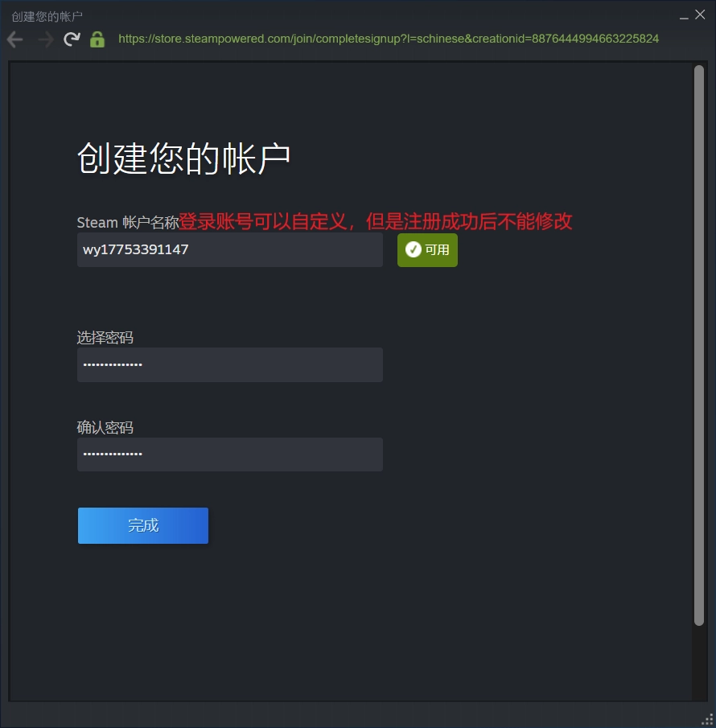Minimize the account creation window

683,15
